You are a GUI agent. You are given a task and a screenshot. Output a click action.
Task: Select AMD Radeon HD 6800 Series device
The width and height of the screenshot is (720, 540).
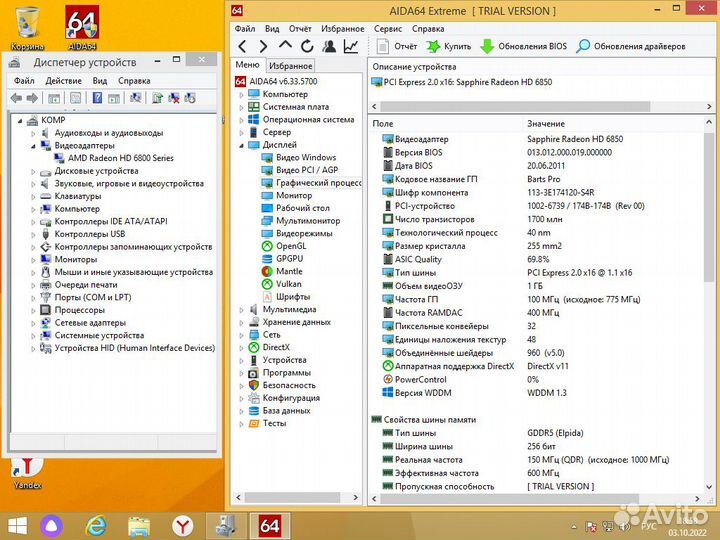pos(120,158)
